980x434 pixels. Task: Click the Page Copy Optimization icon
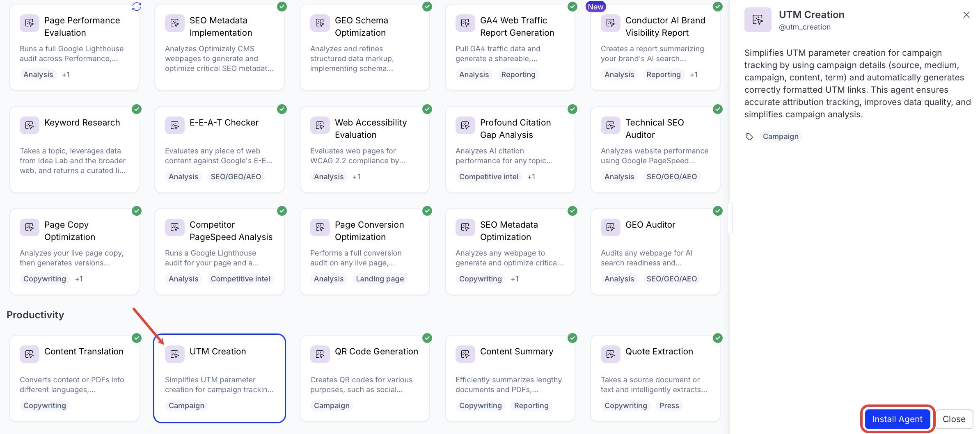coord(30,227)
